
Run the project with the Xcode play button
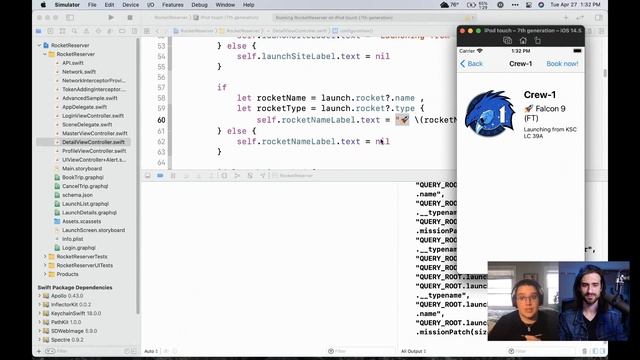[x=111, y=18]
